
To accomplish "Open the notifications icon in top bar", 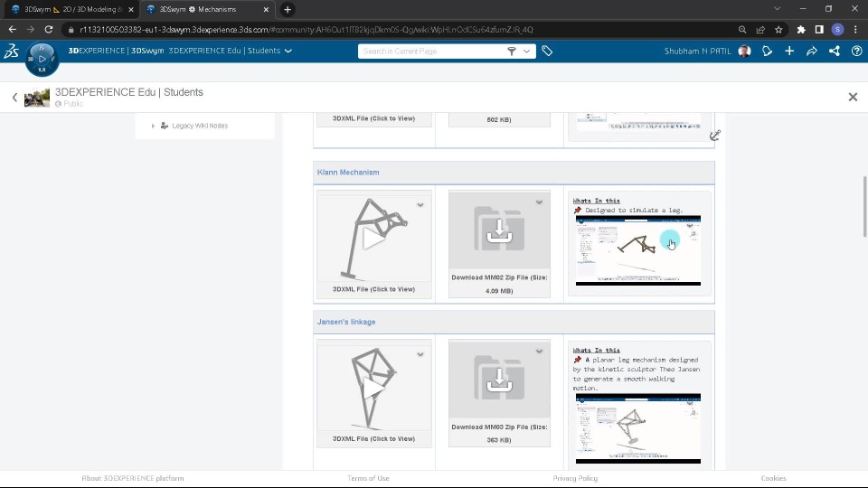I will pyautogui.click(x=767, y=51).
